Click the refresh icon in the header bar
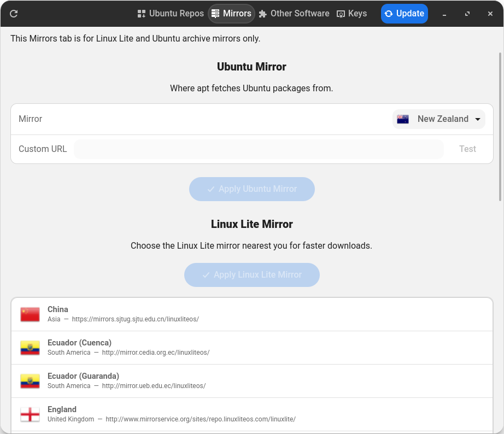The image size is (504, 434). [14, 14]
